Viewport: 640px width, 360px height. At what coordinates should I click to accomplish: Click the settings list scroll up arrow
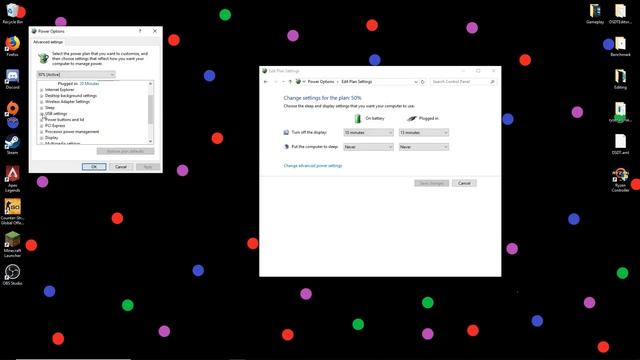151,84
